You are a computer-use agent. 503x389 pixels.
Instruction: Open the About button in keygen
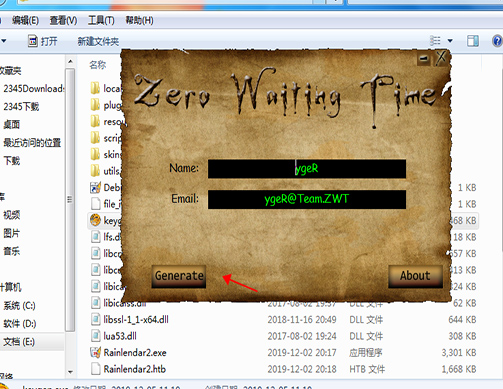[415, 276]
